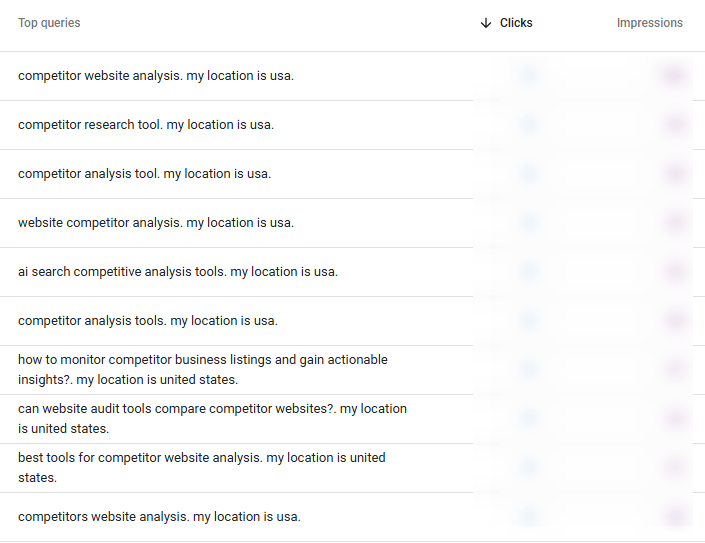Select query 'competitors website analysis. my location is usa.'
Image resolution: width=705 pixels, height=543 pixels.
click(x=159, y=516)
